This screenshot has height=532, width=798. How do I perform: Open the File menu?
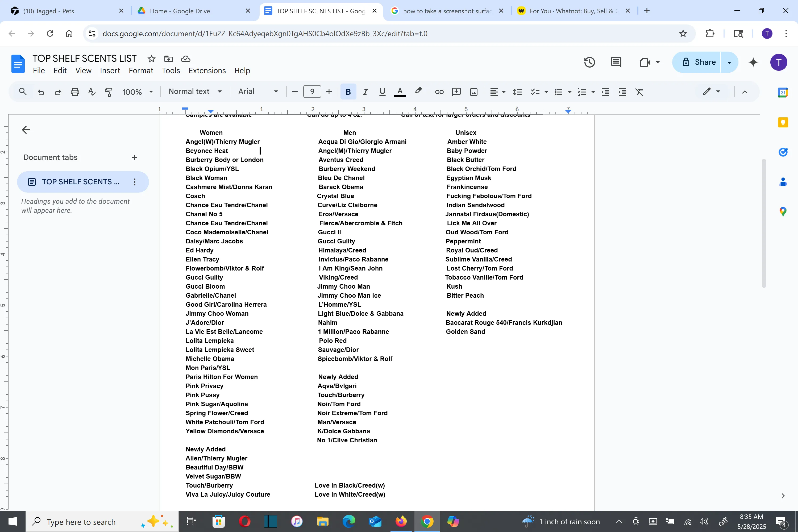coord(39,70)
